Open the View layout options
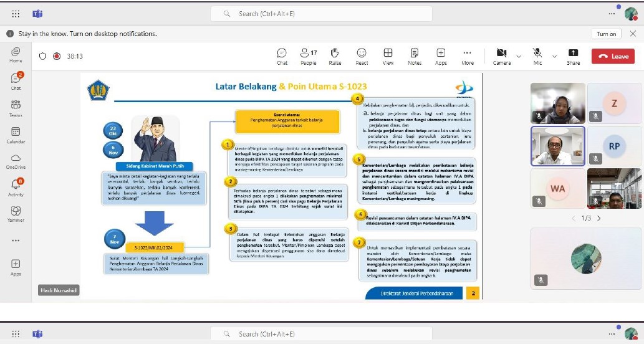The width and height of the screenshot is (644, 344). pyautogui.click(x=388, y=57)
